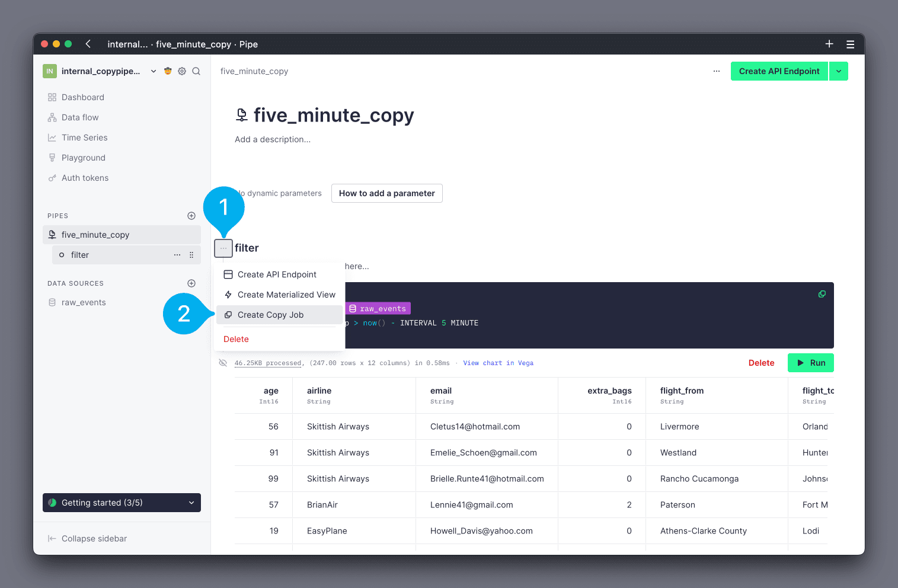Open workspace settings gear icon
The image size is (898, 588).
(182, 71)
